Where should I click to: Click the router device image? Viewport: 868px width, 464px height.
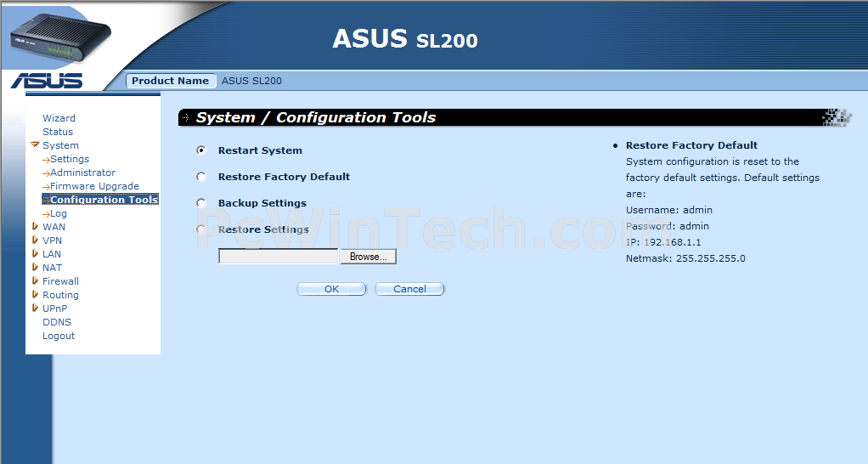[59, 39]
